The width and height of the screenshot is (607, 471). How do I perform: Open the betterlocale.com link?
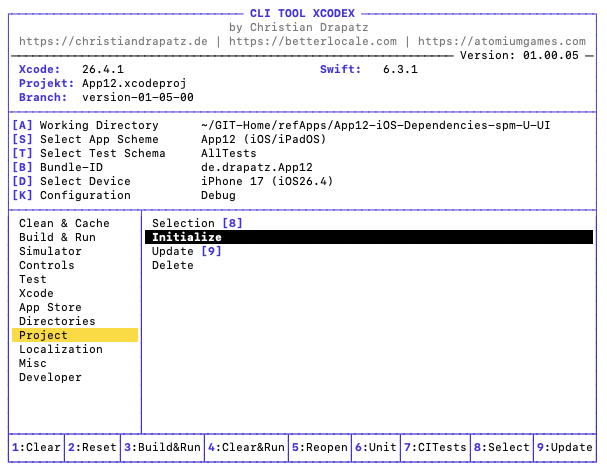[x=313, y=41]
